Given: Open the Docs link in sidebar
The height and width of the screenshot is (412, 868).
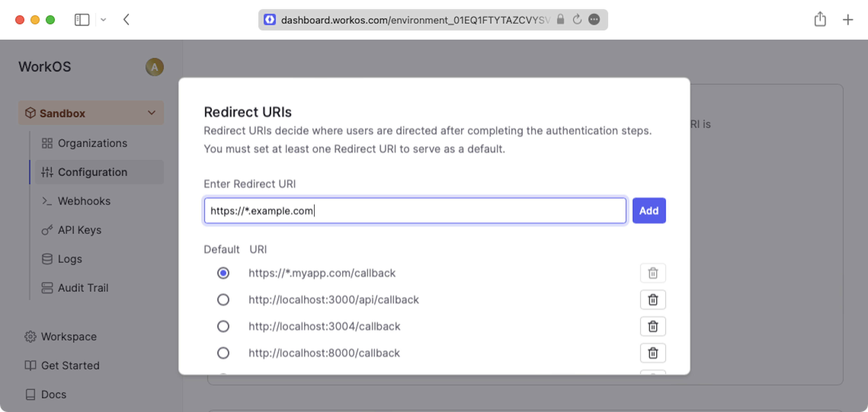Looking at the screenshot, I should (53, 394).
